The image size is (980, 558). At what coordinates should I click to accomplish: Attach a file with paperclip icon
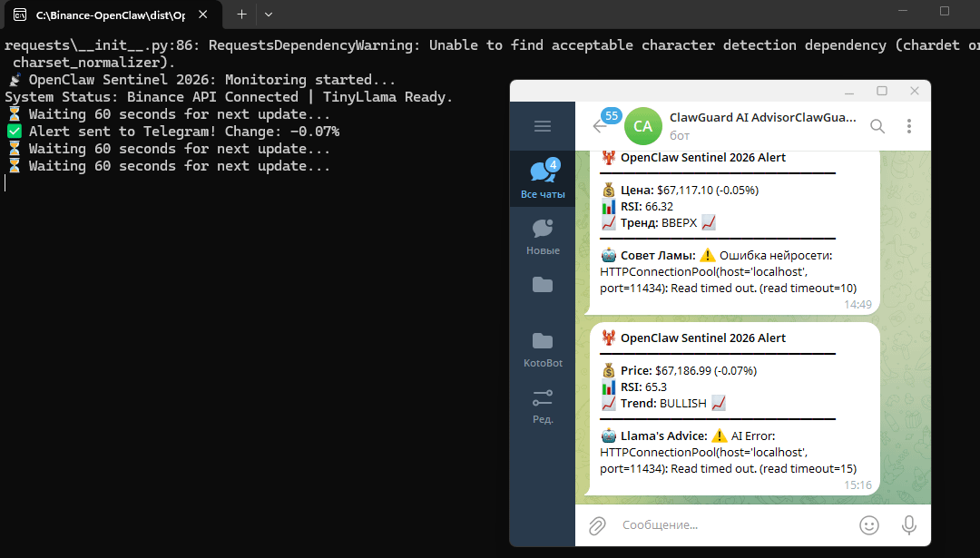[x=597, y=525]
